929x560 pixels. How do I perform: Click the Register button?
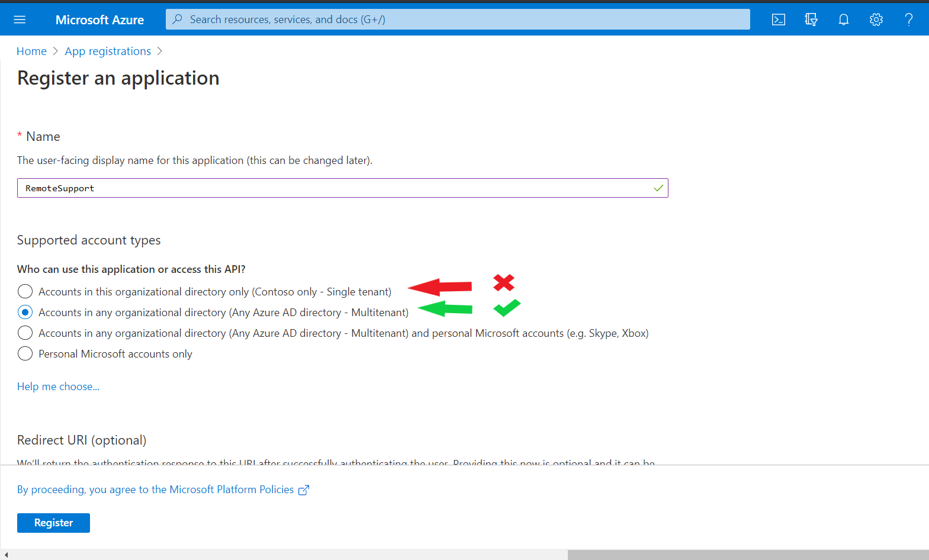coord(53,523)
